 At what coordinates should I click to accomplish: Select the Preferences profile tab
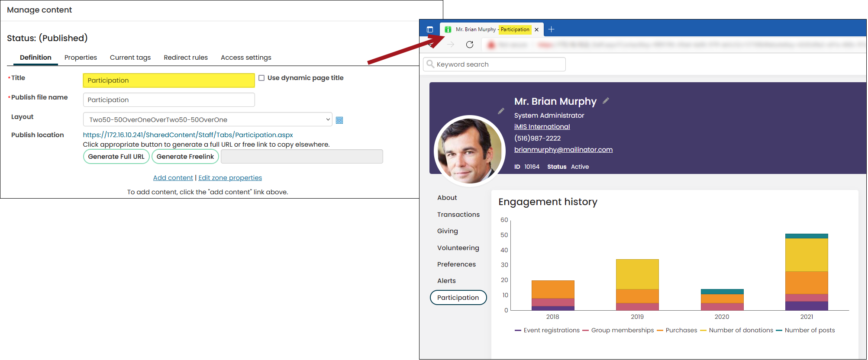tap(456, 264)
